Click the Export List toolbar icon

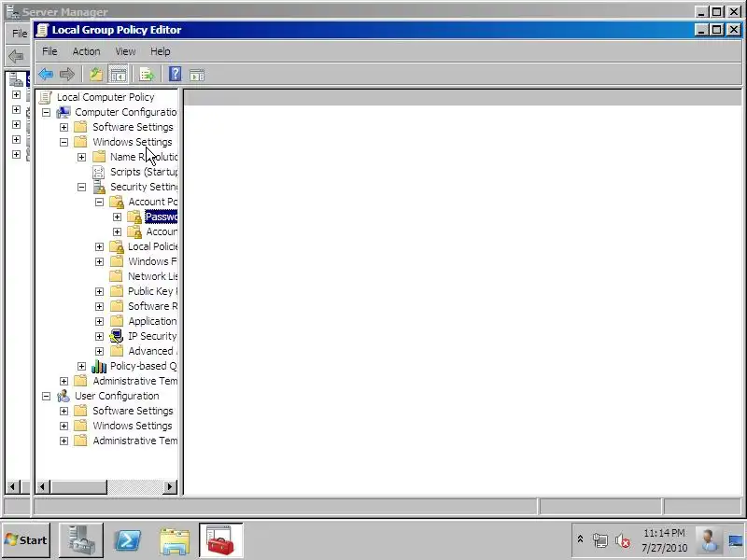[147, 75]
